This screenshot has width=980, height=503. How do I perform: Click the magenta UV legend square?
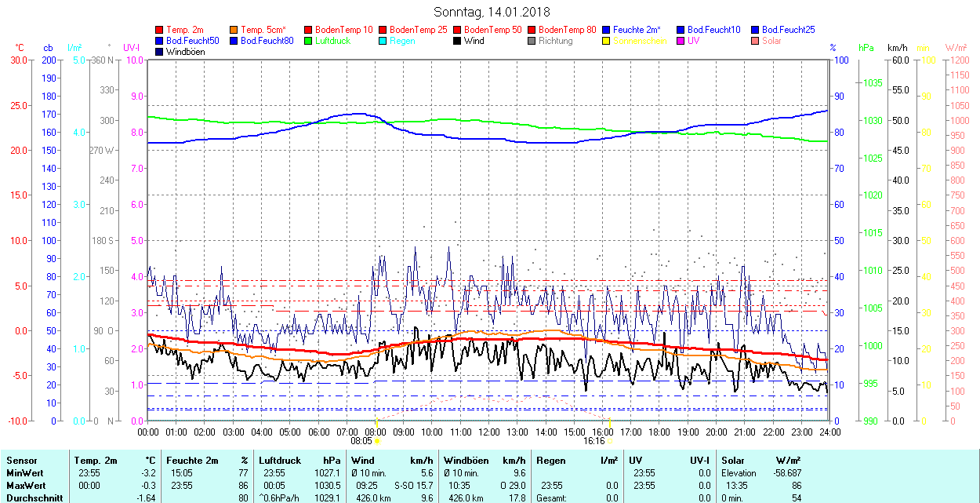coord(681,41)
